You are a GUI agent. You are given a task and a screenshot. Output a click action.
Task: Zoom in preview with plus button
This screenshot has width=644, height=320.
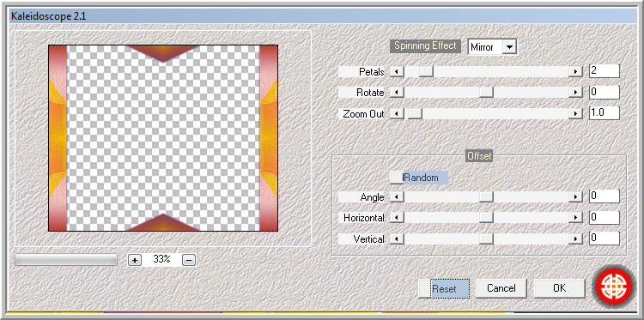(135, 260)
